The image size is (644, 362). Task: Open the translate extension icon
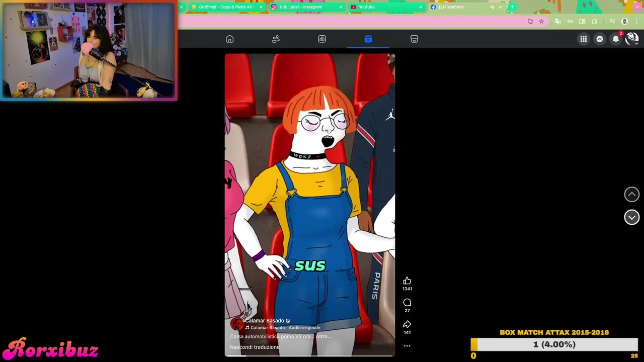[558, 22]
